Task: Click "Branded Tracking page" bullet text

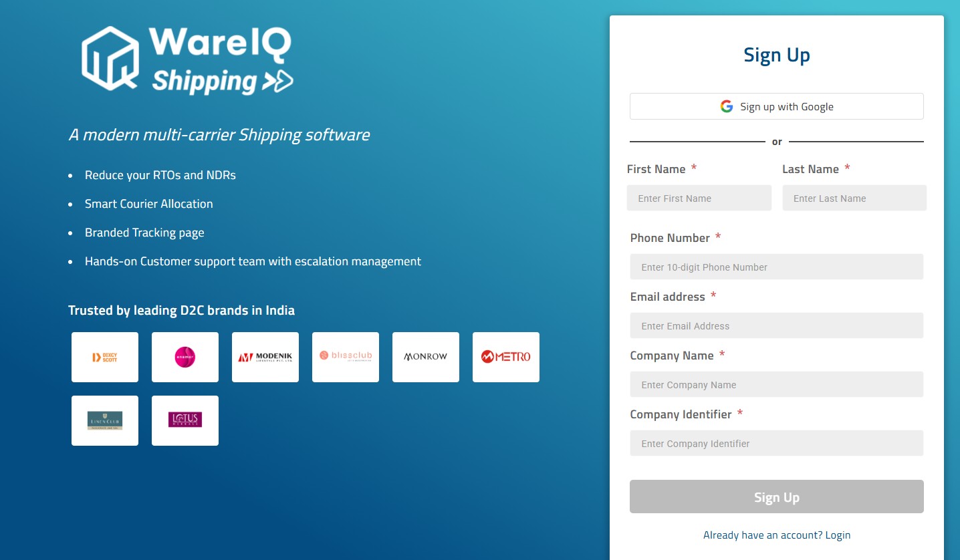Action: click(144, 233)
